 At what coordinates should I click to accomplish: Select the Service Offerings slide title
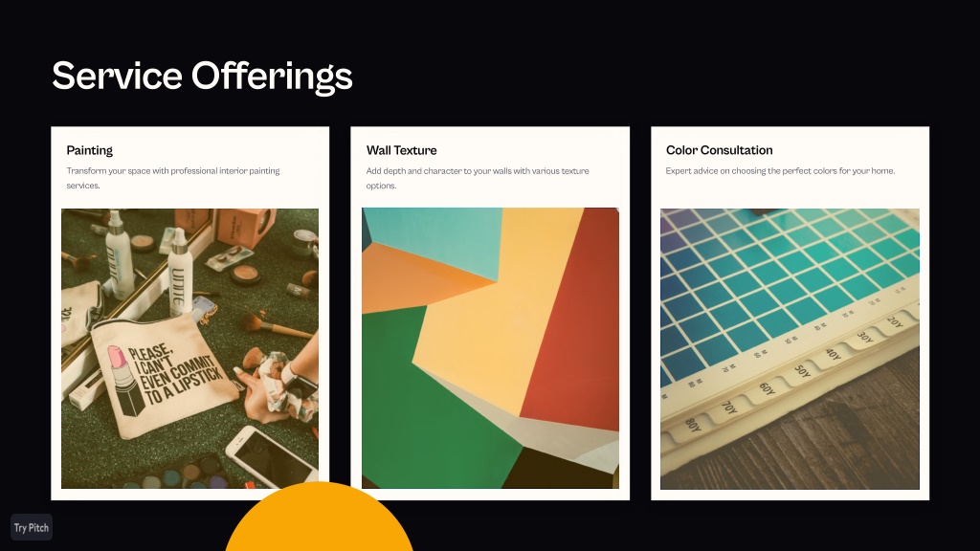202,76
